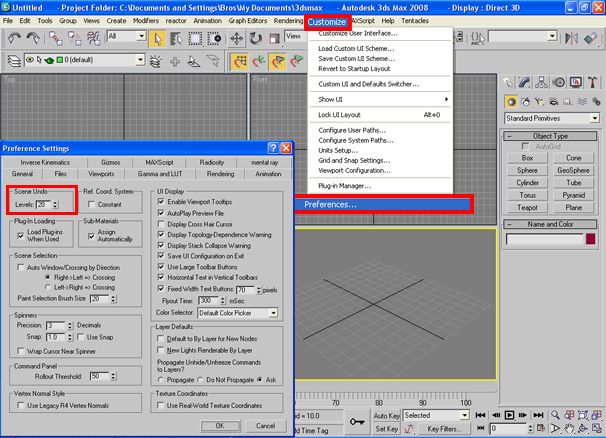606x438 pixels.
Task: Toggle the AutoPlay Preview File checkbox
Action: coord(161,213)
